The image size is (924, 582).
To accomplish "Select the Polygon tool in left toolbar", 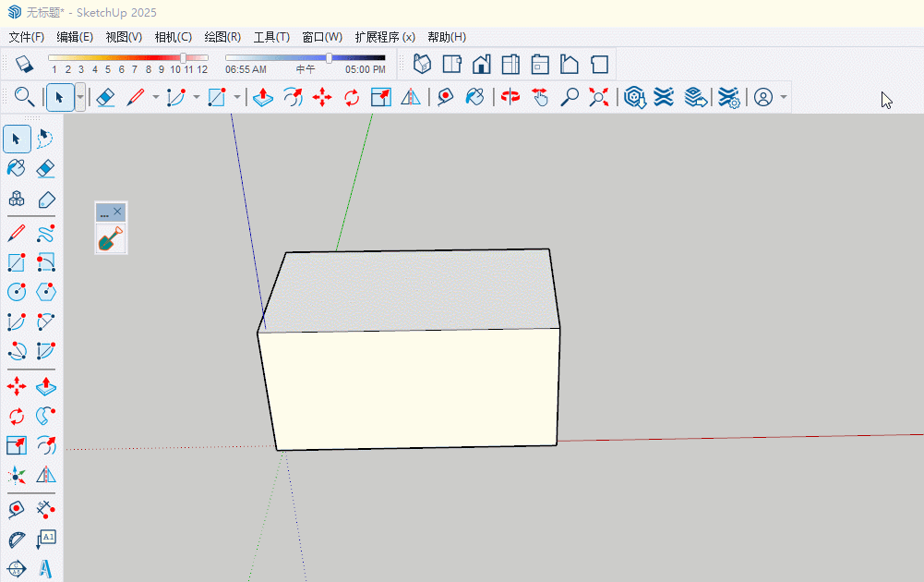I will pyautogui.click(x=45, y=292).
